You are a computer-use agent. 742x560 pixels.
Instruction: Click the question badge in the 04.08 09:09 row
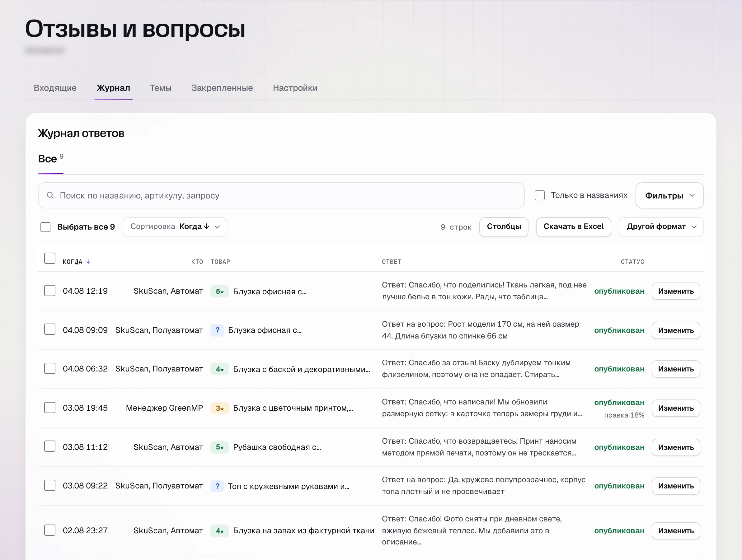click(x=217, y=330)
